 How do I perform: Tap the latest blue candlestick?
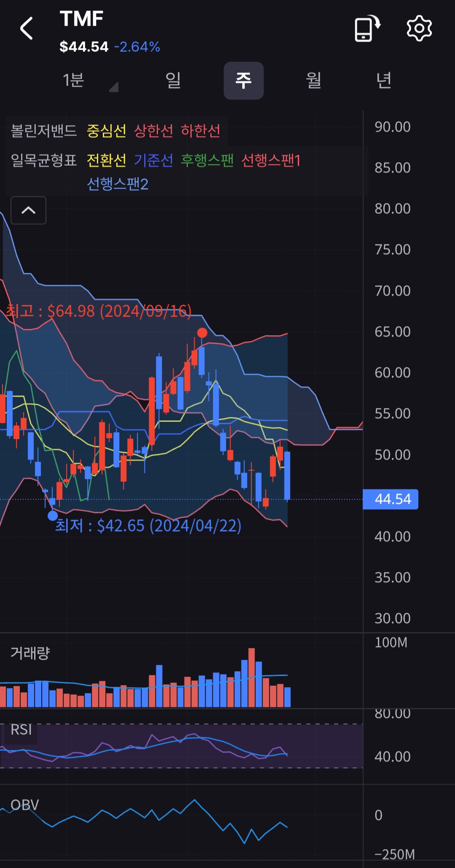point(287,476)
